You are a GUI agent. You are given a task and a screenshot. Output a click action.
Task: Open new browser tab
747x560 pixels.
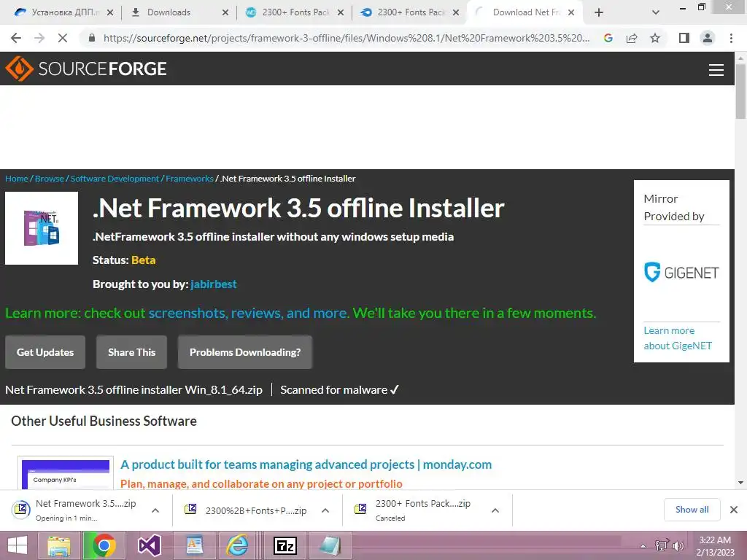click(x=599, y=12)
